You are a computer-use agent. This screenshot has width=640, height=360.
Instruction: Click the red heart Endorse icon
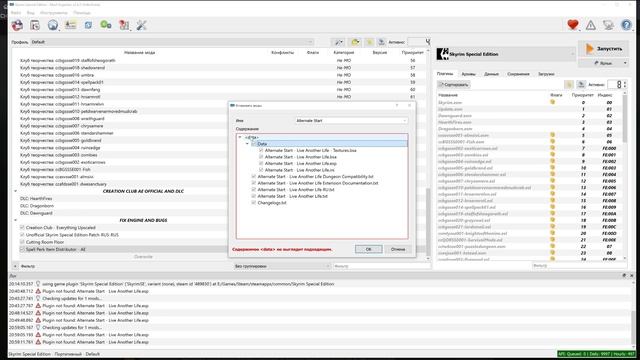tap(573, 25)
